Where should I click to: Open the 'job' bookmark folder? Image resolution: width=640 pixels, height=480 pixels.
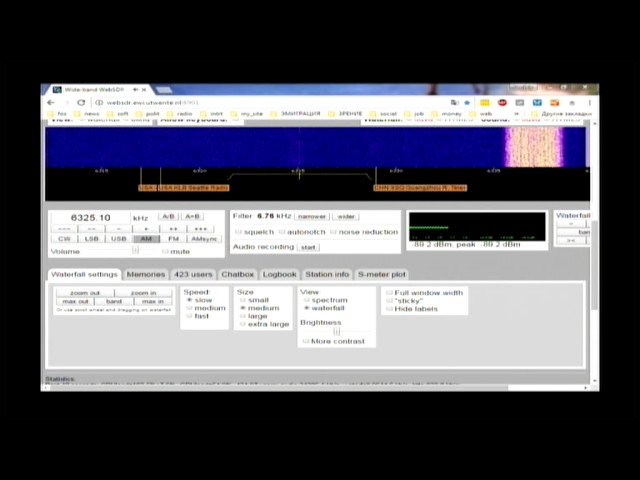click(414, 114)
